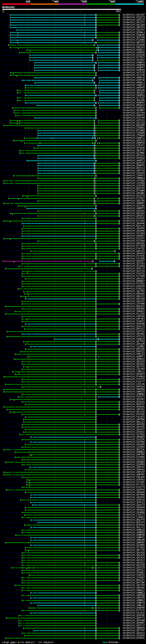
Task: Open hit UniRef100_A8J270
Action: (134, 22)
